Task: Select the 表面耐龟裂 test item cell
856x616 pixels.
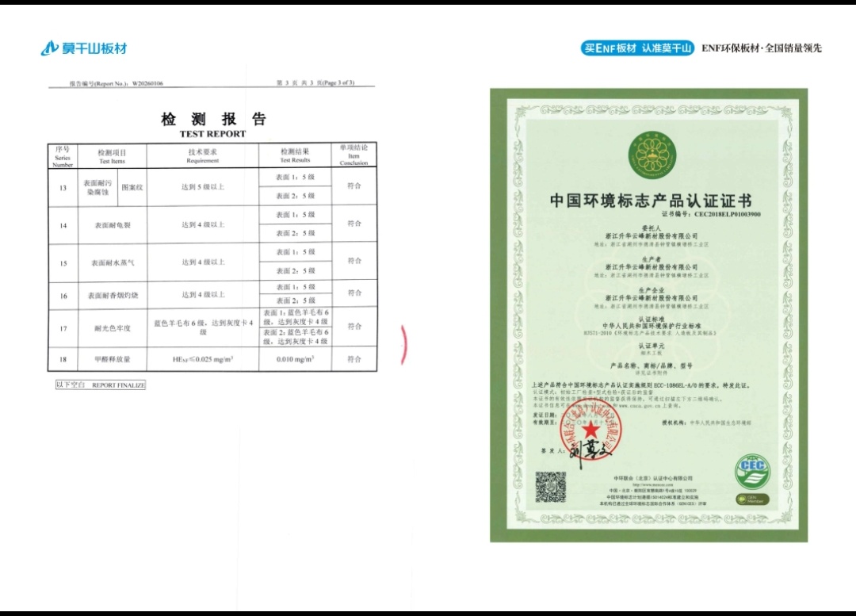Action: pyautogui.click(x=113, y=225)
